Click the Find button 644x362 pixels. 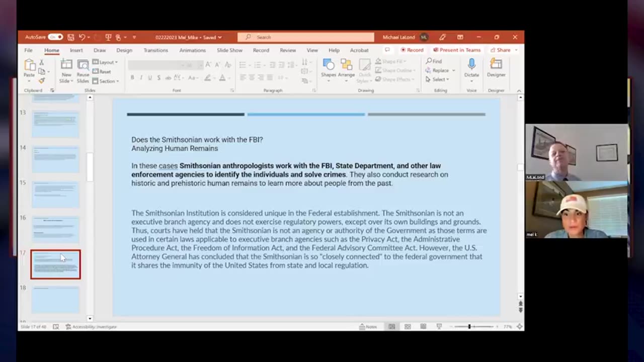coord(434,61)
